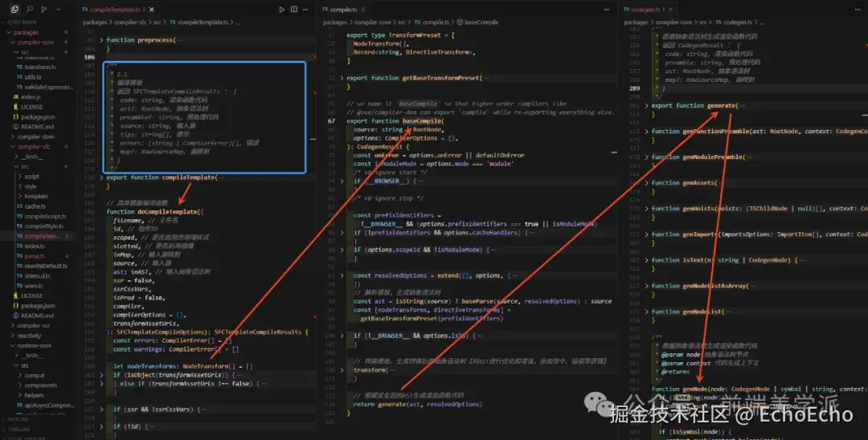Click the Run code play icon
The image size is (868, 440).
point(281,9)
